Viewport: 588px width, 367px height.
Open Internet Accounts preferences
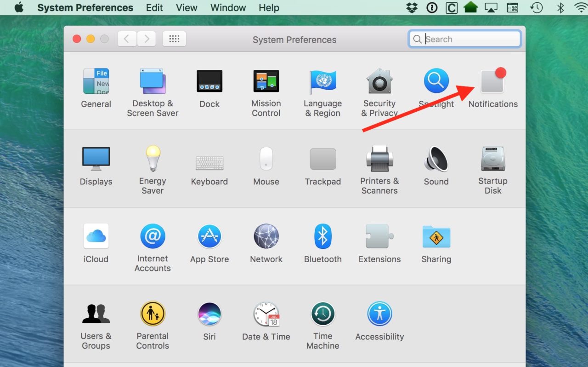click(153, 248)
